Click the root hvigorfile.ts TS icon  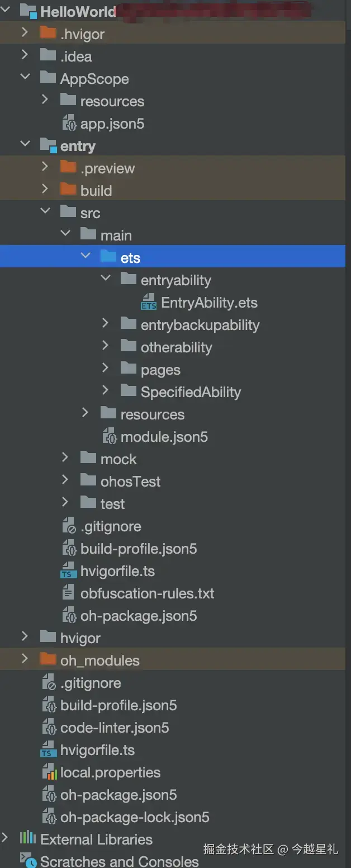(x=49, y=750)
